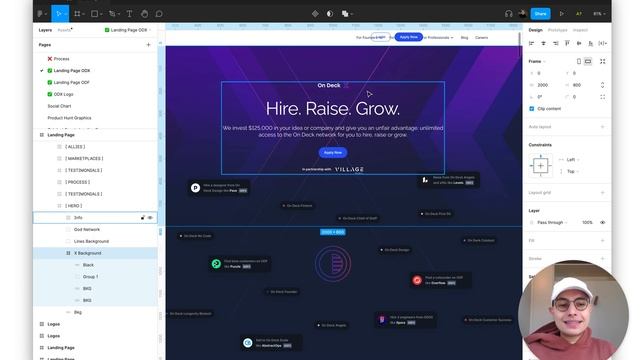Screen dimensions: 640x360
Task: Add a Fill with plus
Action: coord(602,241)
